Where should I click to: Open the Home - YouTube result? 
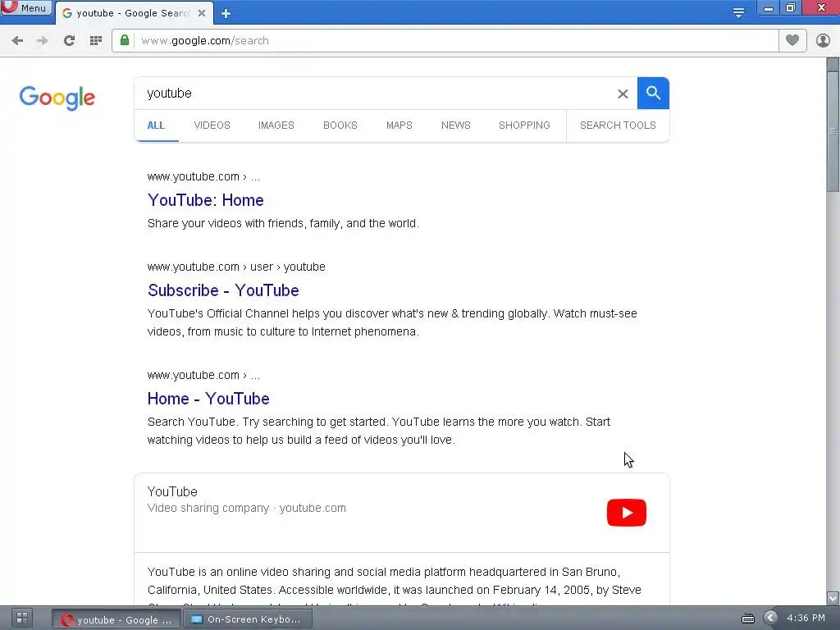pyautogui.click(x=208, y=399)
